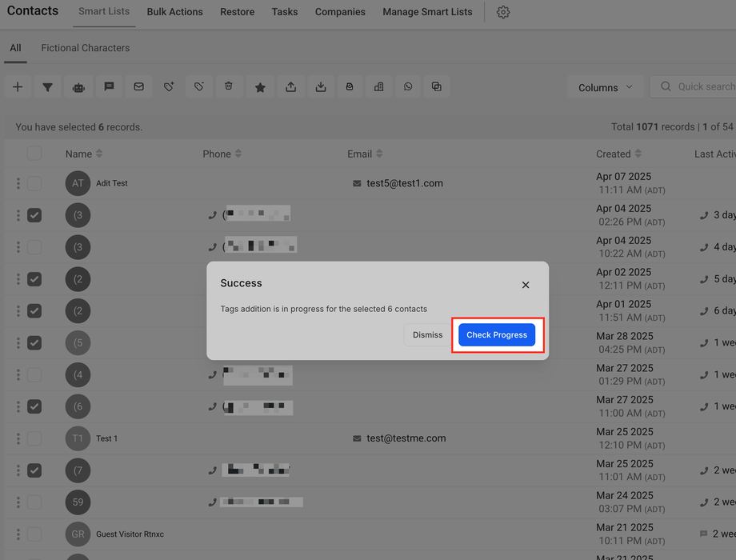Sort by the Name column arrows
736x560 pixels.
(99, 154)
